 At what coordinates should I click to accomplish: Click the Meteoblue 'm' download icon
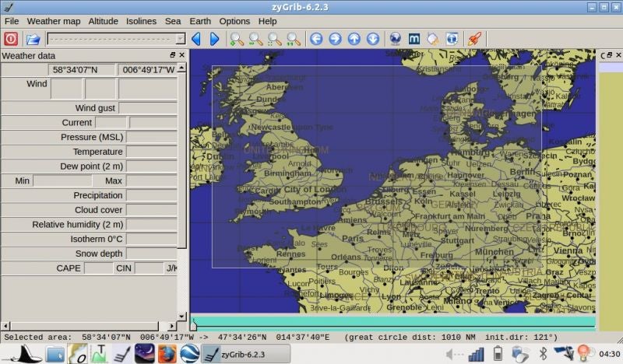pyautogui.click(x=414, y=39)
